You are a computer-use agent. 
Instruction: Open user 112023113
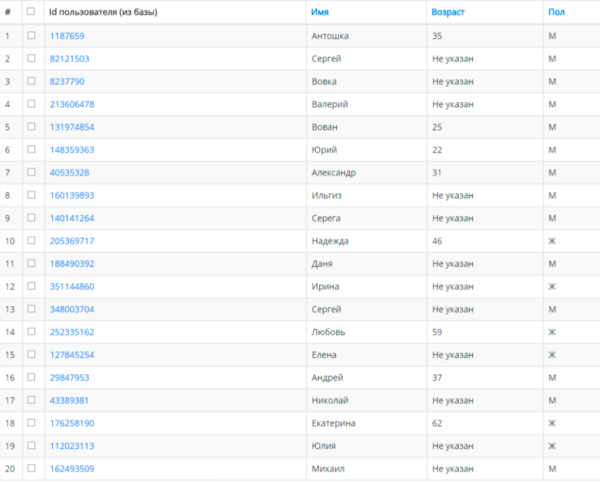point(72,446)
